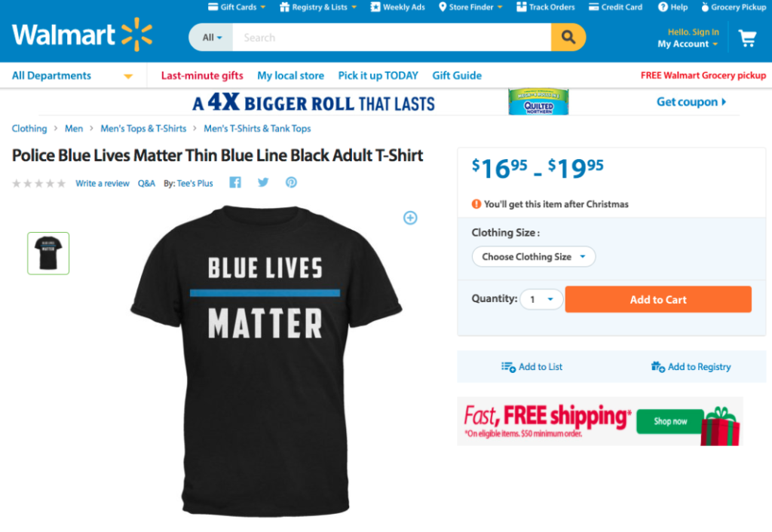Go to the Gift Guide tab
This screenshot has height=532, width=772.
(457, 76)
